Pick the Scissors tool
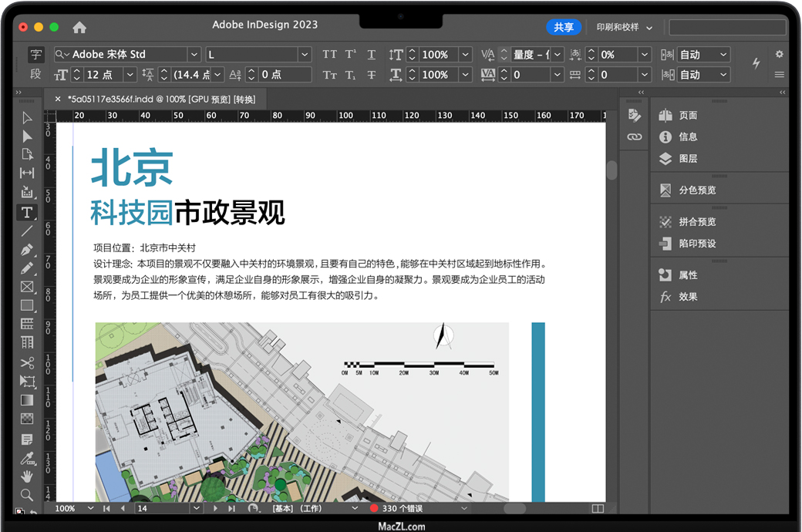Screen dimensions: 802x532 (27, 362)
